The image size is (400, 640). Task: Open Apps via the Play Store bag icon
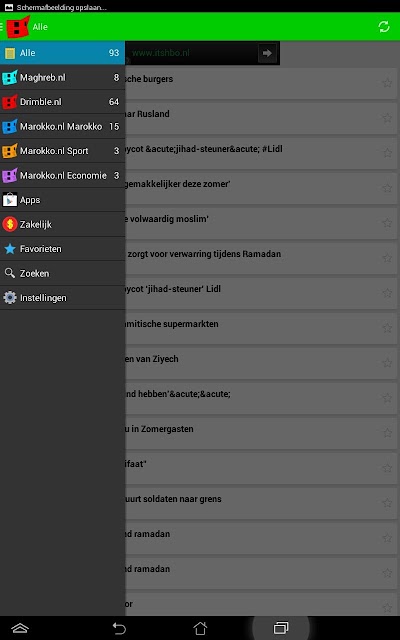10,200
